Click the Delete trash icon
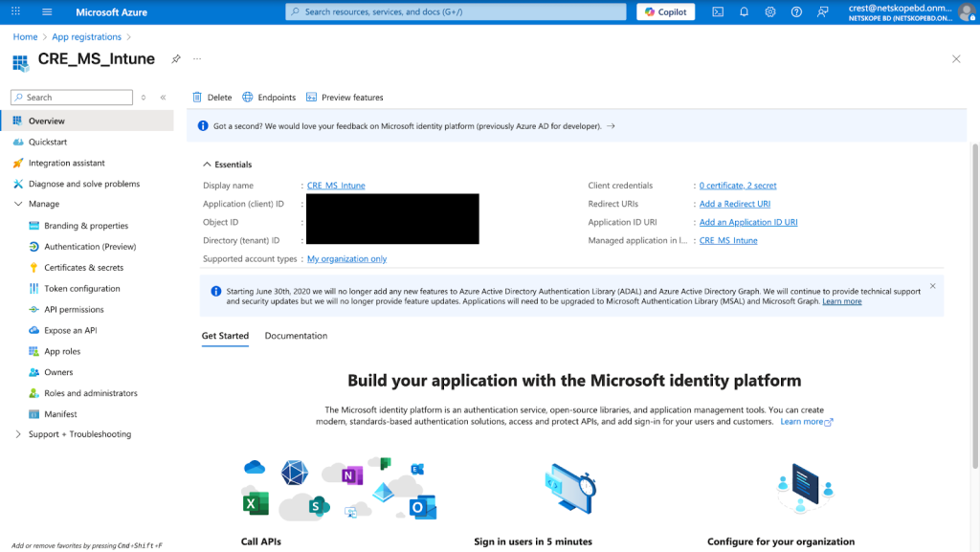The image size is (980, 552). (x=197, y=97)
